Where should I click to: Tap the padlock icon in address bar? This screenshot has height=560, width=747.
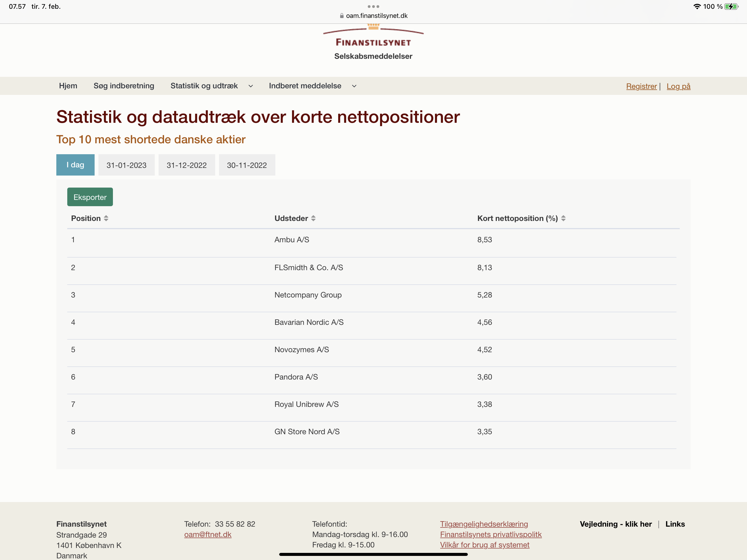tap(342, 16)
